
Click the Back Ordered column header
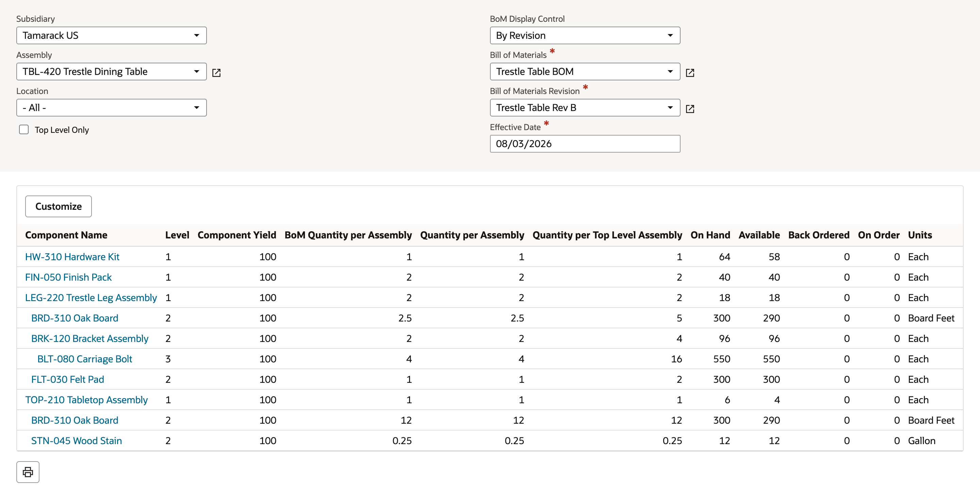[819, 235]
